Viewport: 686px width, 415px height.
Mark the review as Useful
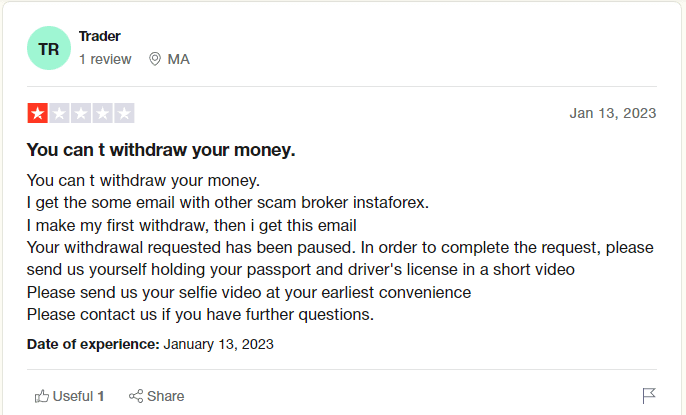click(x=69, y=396)
